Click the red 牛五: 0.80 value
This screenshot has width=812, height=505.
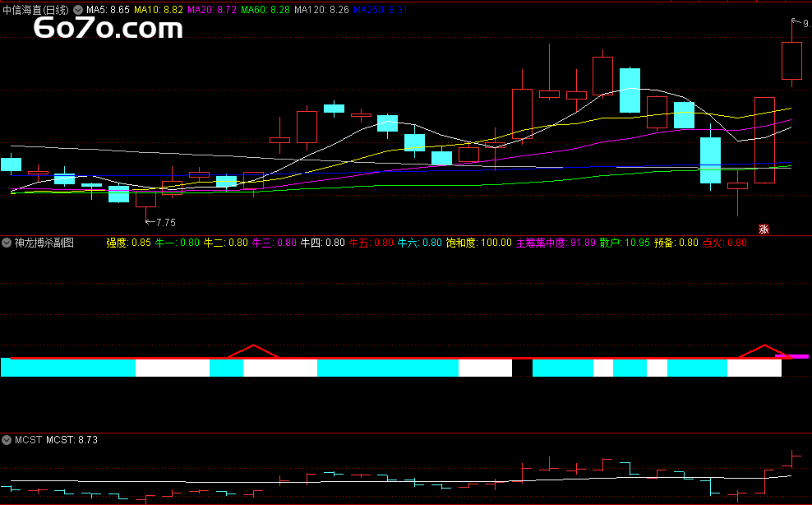[x=371, y=243]
